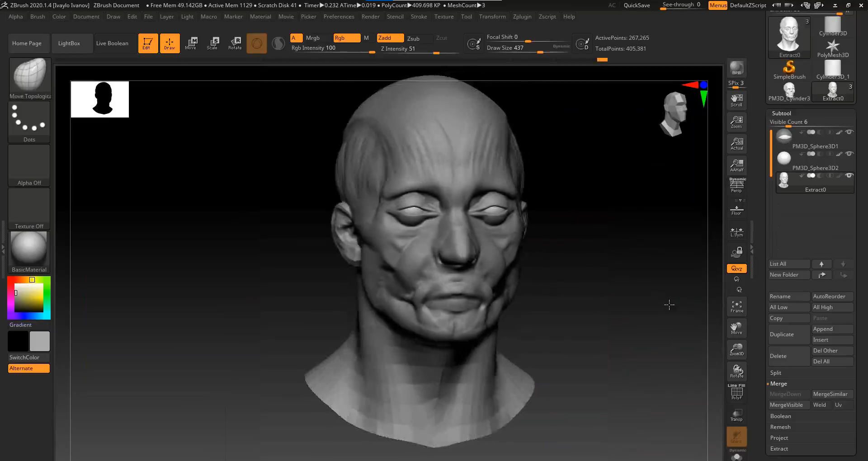This screenshot has height=461, width=868.
Task: Click the Zoom3D navigation icon
Action: coord(736,349)
